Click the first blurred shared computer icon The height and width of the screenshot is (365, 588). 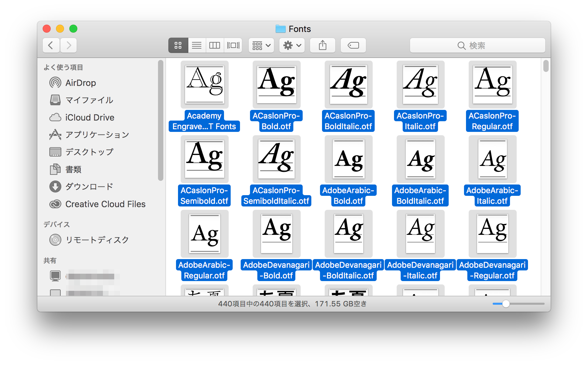click(55, 276)
